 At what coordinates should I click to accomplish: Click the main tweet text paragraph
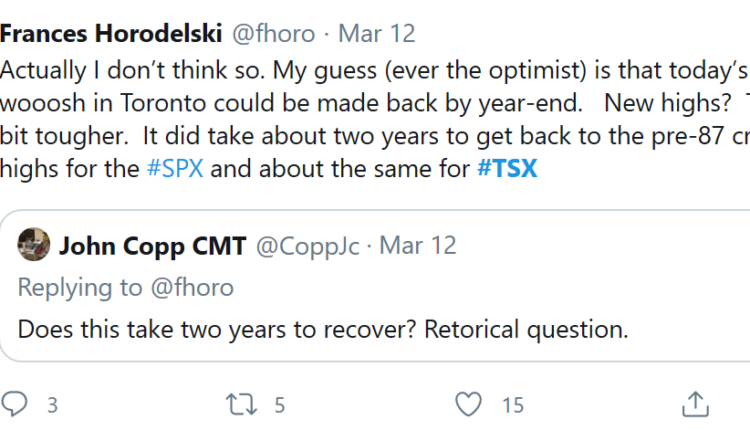click(370, 104)
